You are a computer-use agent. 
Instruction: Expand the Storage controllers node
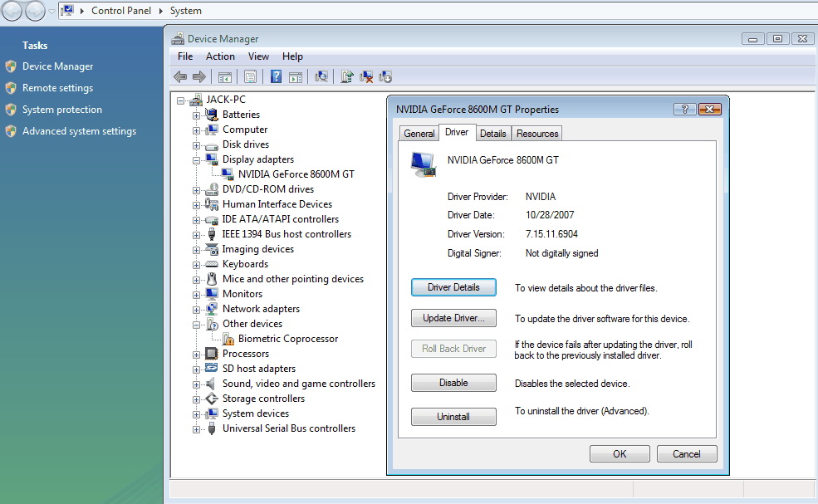(196, 399)
